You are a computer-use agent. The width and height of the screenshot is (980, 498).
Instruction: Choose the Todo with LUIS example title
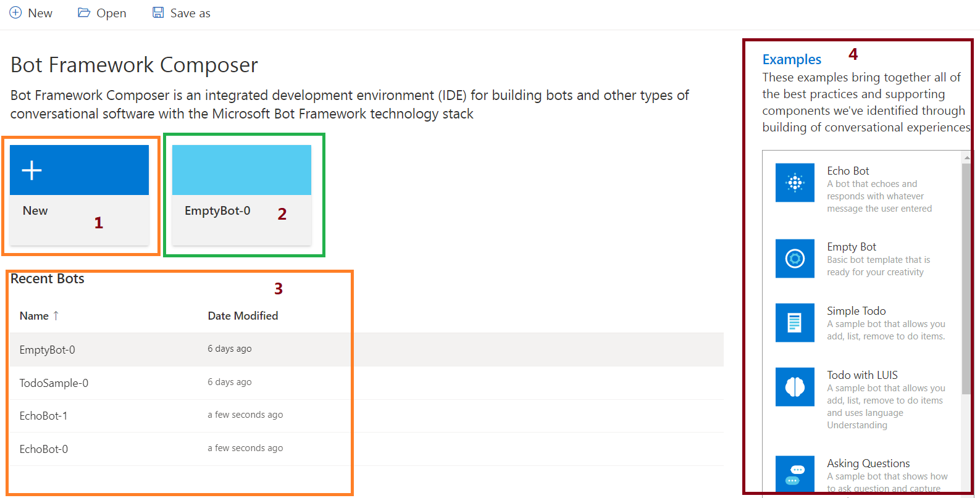click(862, 375)
